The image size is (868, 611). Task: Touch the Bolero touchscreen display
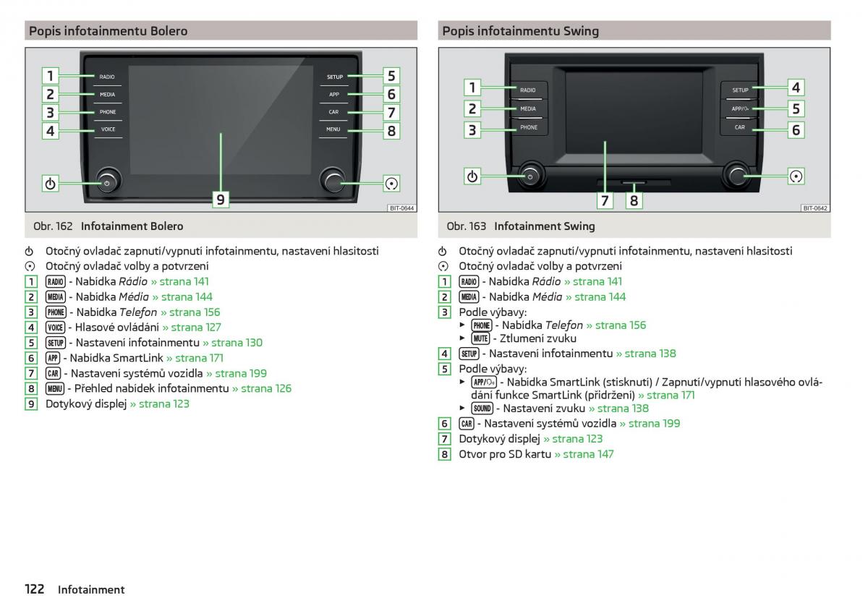click(x=221, y=119)
